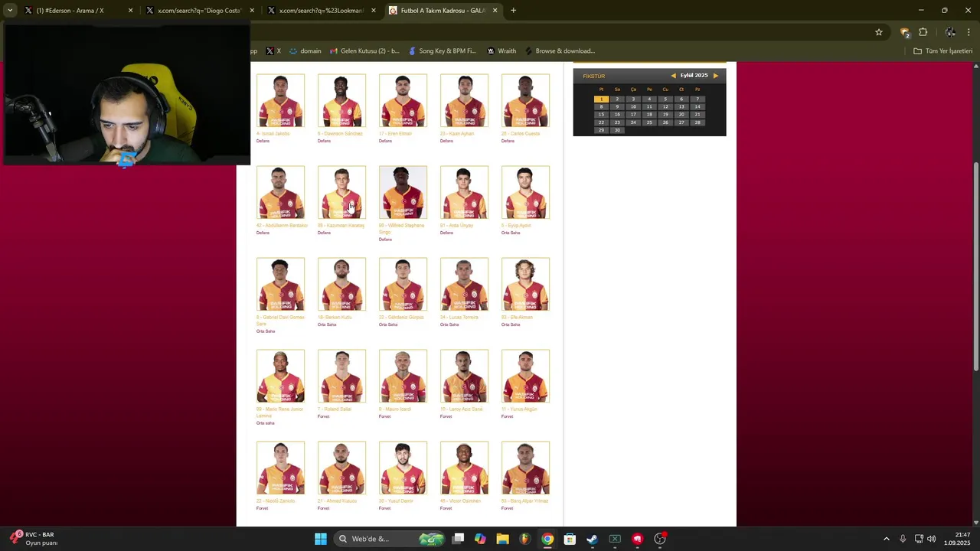The image size is (980, 551).
Task: Select the 'Futbol A Takım Kadrosu' tab
Action: click(443, 11)
